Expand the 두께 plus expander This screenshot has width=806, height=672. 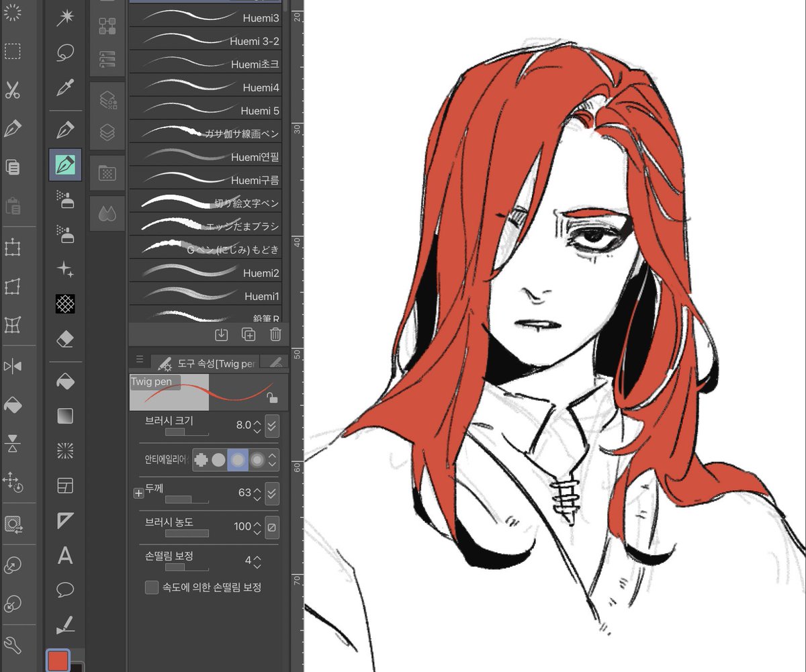139,493
